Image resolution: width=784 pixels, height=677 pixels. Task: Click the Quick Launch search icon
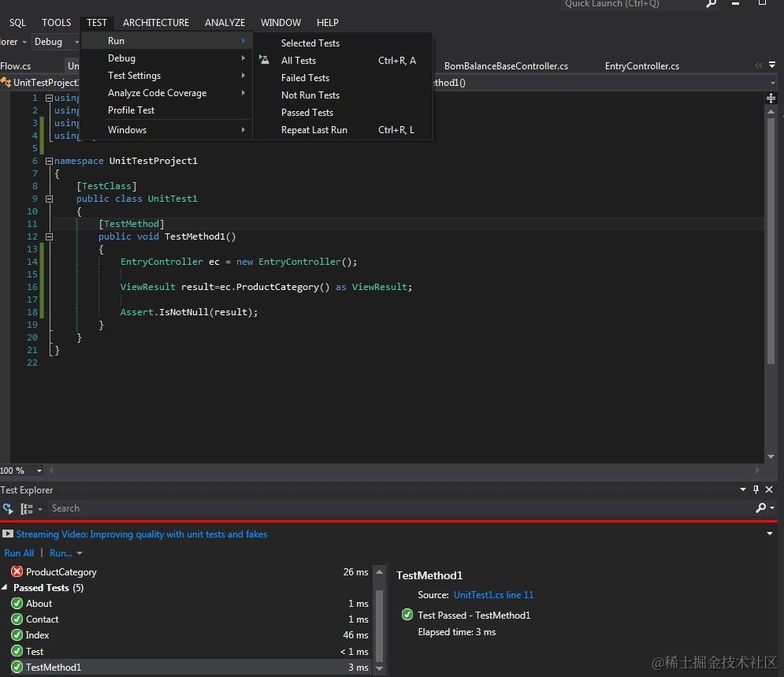(x=711, y=3)
